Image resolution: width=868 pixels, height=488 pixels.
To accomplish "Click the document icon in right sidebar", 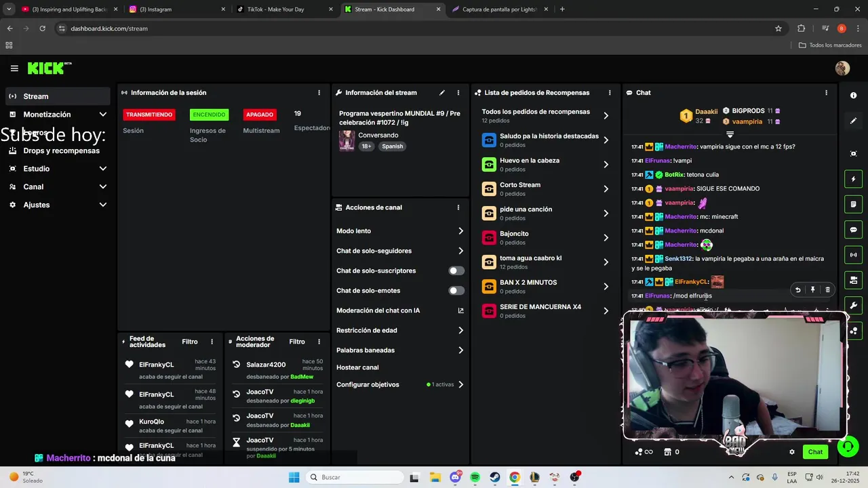I will coord(853,204).
